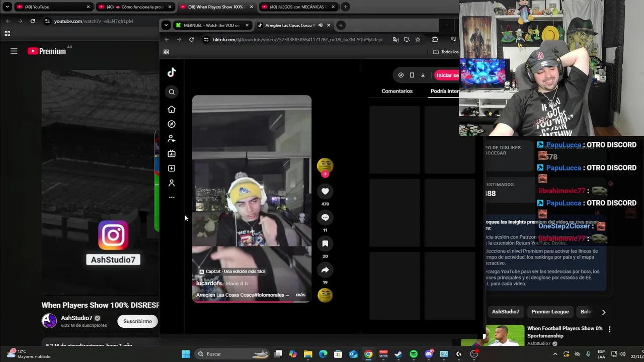Open the spinning sound disc avatar
644x362 pixels.
point(325,295)
